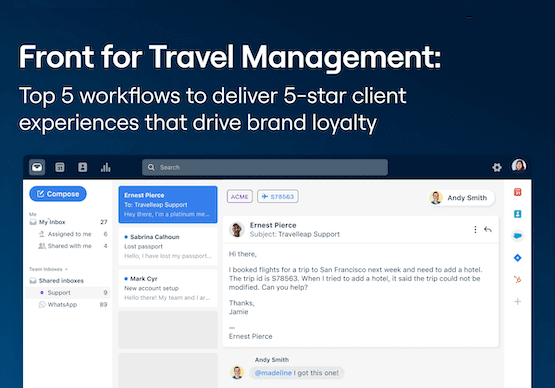This screenshot has height=388, width=555.
Task: Click Andy Smith's comment avatar
Action: pos(237,372)
